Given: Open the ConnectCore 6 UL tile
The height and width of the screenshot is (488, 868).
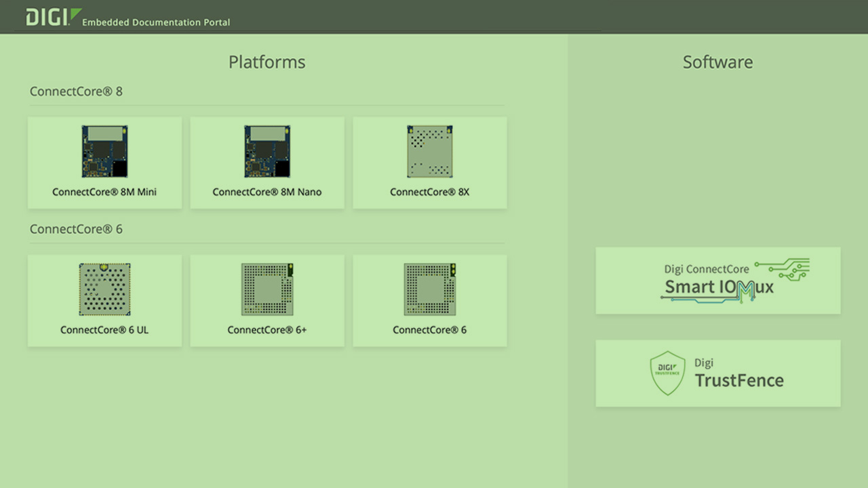Looking at the screenshot, I should point(104,301).
